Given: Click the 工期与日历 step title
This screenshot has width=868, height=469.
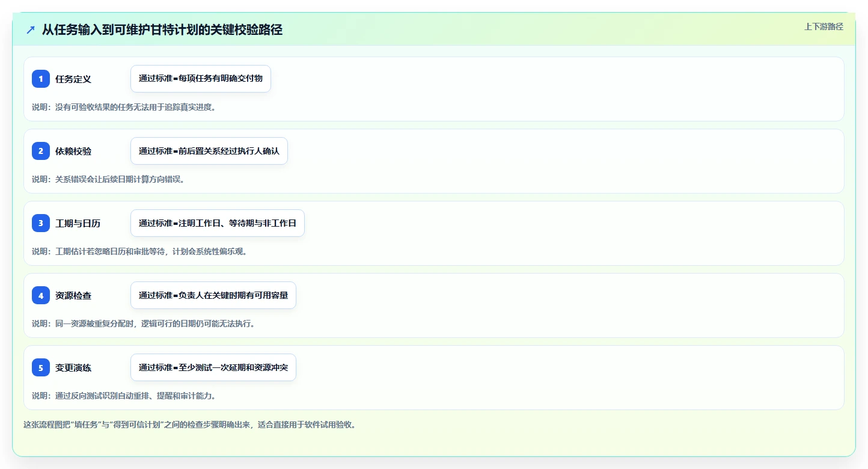Looking at the screenshot, I should pyautogui.click(x=78, y=224).
